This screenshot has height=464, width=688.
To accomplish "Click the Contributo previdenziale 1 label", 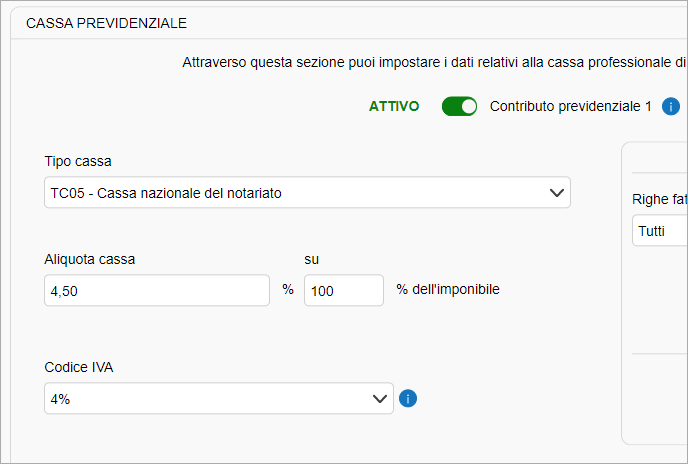I will click(x=570, y=106).
